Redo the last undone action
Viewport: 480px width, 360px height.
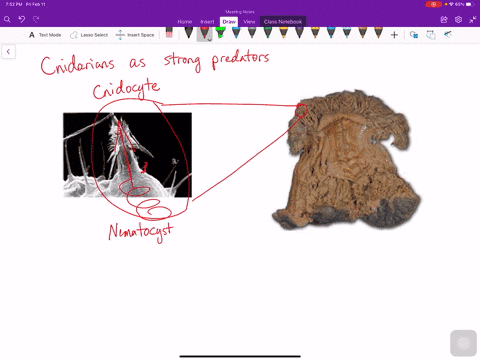click(36, 19)
